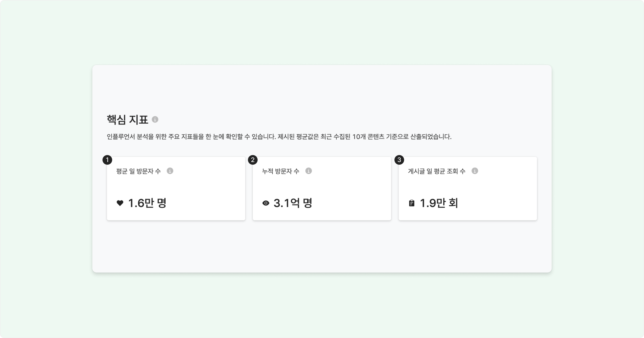The image size is (644, 338).
Task: Select the 핵심 지표 section heading
Action: tap(127, 120)
